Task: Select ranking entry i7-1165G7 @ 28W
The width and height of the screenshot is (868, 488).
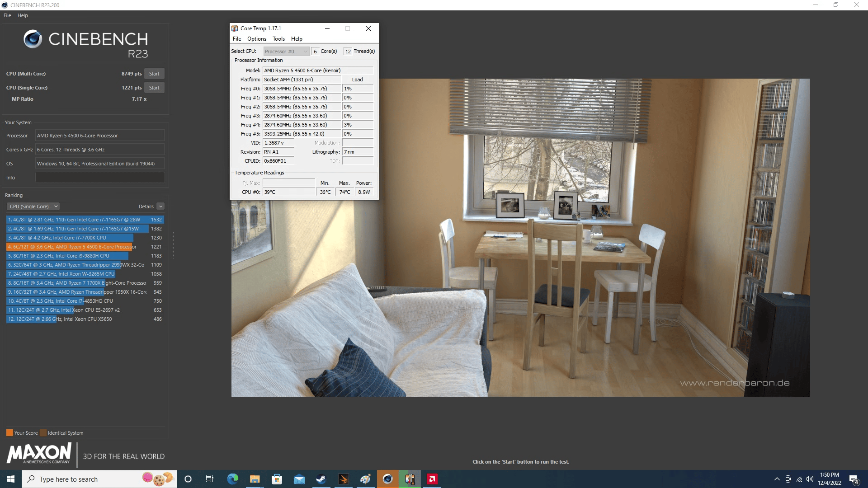Action: pos(85,220)
